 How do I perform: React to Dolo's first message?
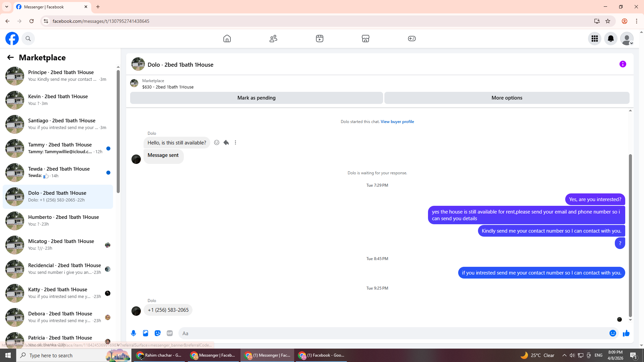217,142
